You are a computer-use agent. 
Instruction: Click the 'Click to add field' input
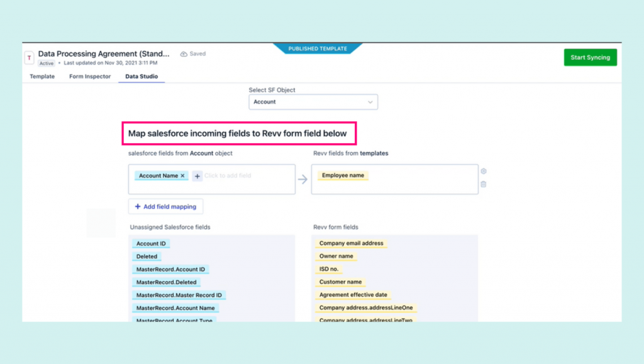[x=228, y=175]
